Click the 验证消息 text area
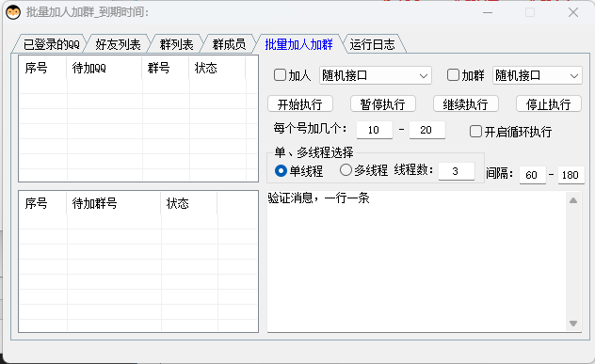 [416, 261]
